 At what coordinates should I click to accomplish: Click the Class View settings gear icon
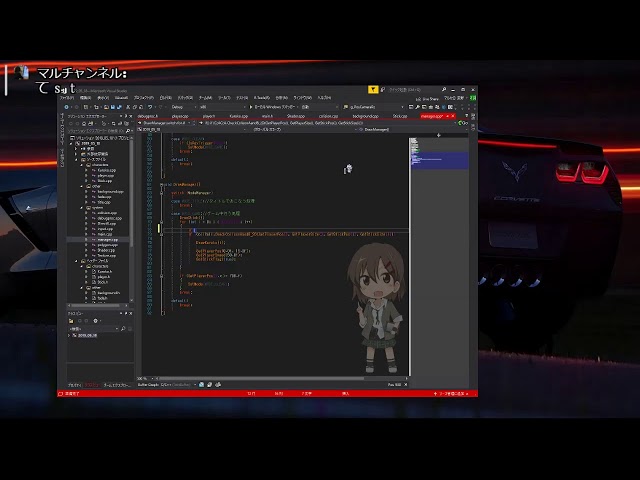pos(96,321)
